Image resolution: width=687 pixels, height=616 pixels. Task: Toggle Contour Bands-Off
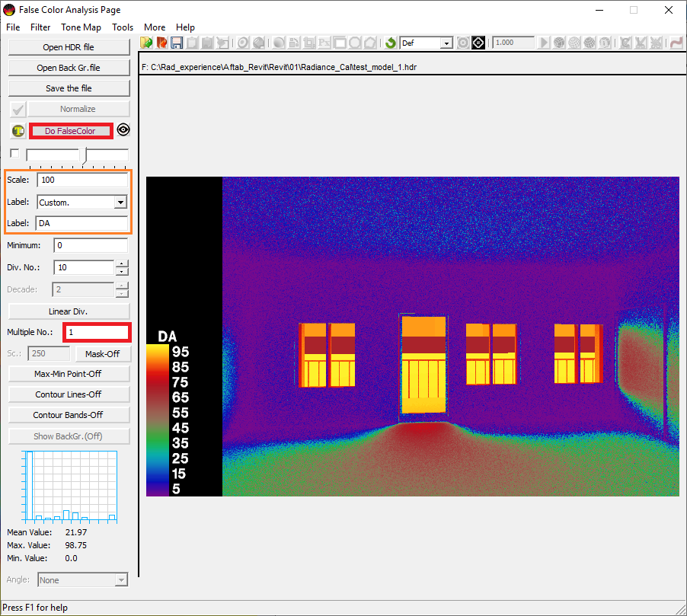tap(69, 415)
